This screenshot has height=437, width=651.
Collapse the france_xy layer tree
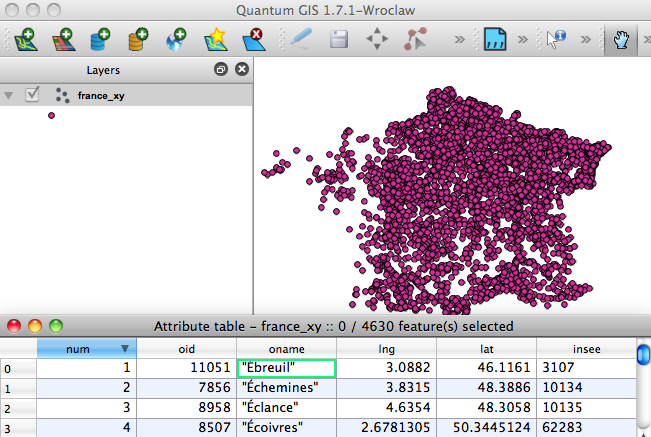point(8,96)
